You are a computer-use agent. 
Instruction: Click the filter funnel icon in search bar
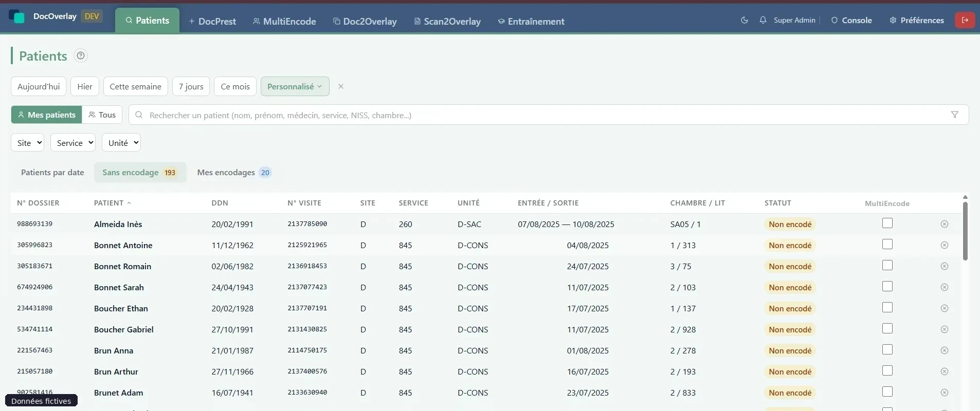(954, 115)
